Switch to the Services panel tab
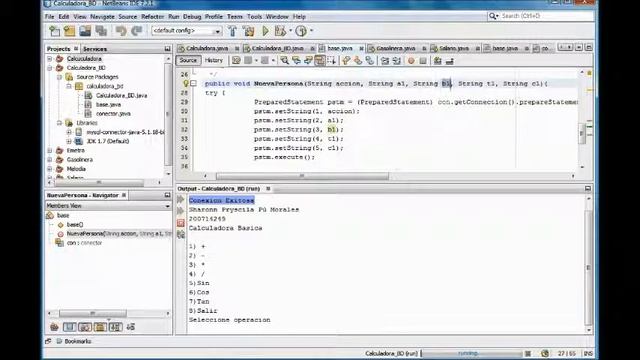The height and width of the screenshot is (360, 640). tap(95, 49)
